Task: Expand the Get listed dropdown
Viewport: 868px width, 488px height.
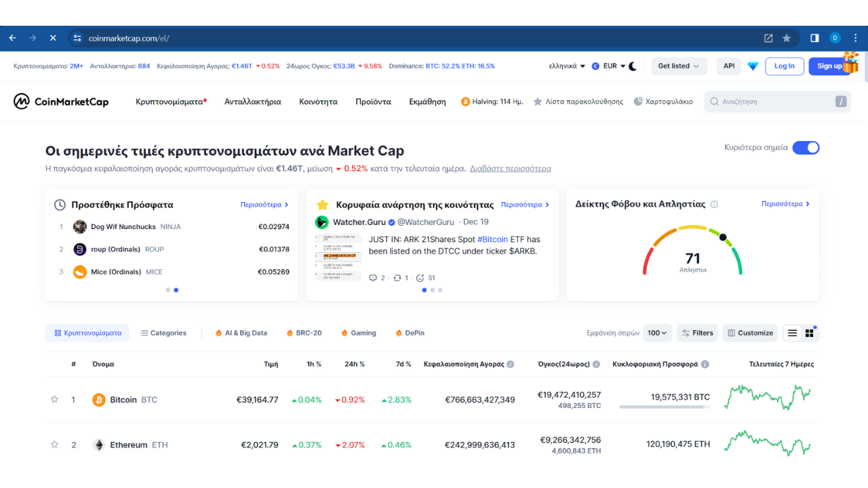Action: tap(679, 66)
